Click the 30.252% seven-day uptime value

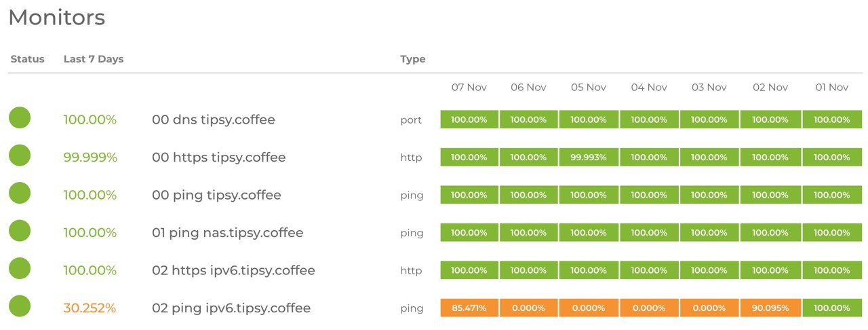(x=90, y=308)
